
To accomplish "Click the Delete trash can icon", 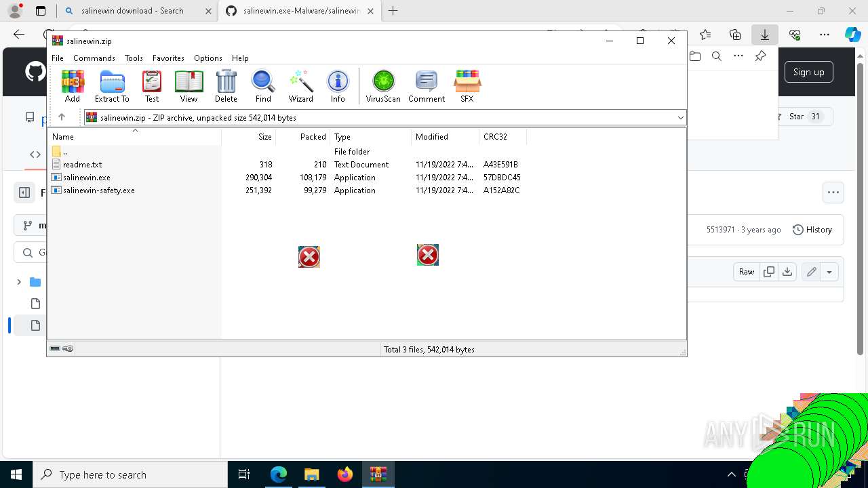I will pos(226,86).
